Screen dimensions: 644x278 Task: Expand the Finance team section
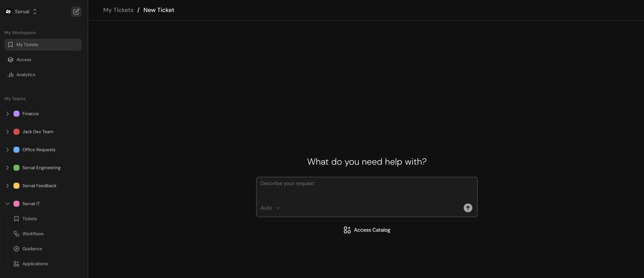click(x=7, y=113)
